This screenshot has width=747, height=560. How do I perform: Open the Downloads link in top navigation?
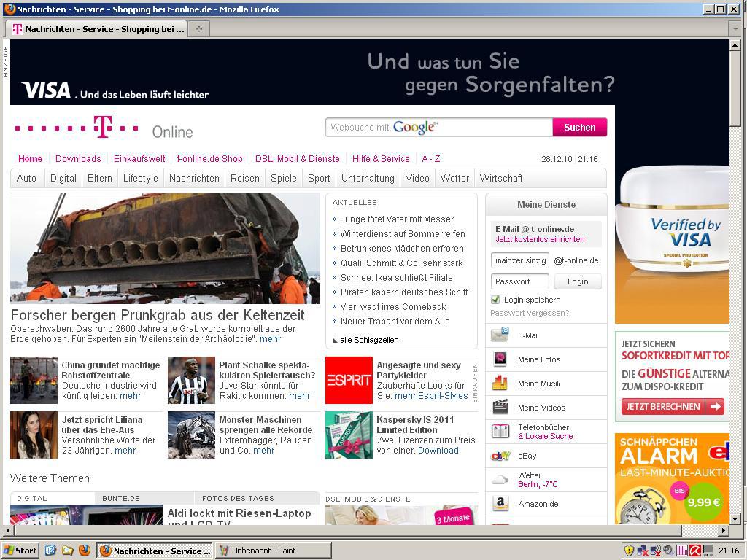pos(78,158)
